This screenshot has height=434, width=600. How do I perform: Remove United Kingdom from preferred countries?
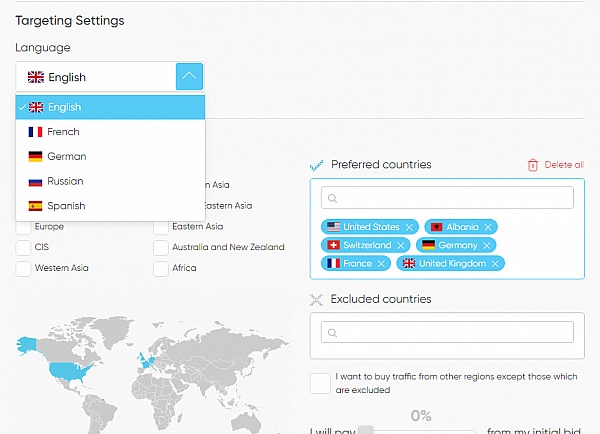(495, 264)
